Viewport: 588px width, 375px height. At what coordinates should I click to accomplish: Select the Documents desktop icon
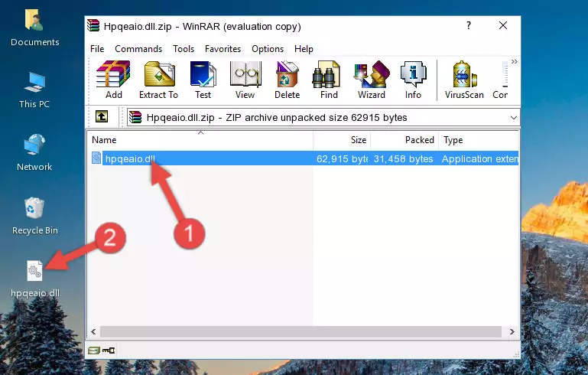coord(34,28)
